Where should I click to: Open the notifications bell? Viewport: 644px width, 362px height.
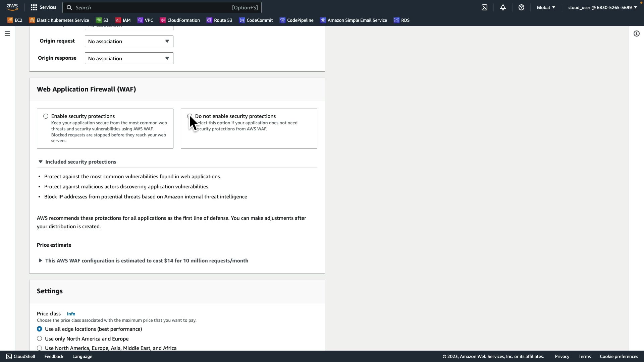[503, 7]
